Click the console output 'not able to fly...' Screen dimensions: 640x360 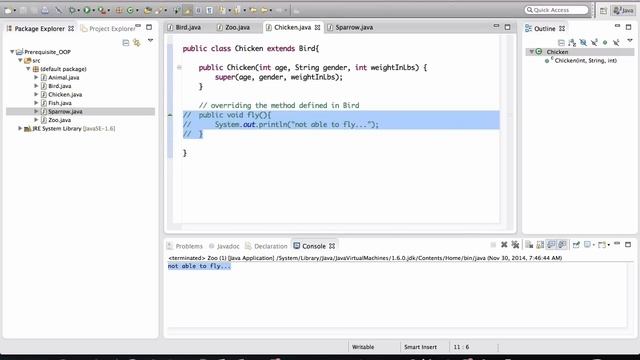(199, 266)
